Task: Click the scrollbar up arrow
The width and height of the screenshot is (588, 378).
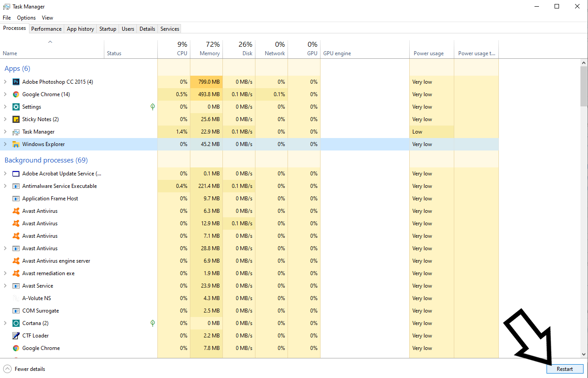Action: (584, 63)
